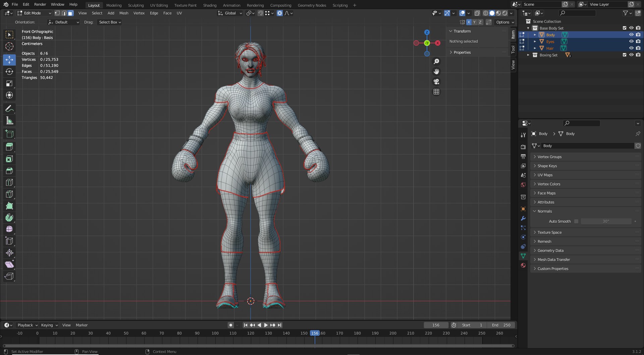Image resolution: width=644 pixels, height=355 pixels.
Task: Open the File menu
Action: point(15,4)
